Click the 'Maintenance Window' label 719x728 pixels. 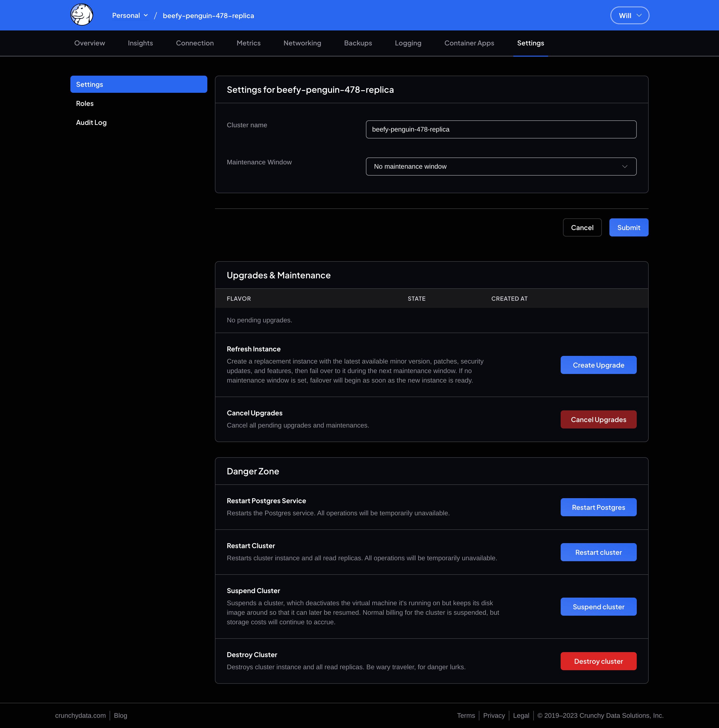(x=259, y=162)
